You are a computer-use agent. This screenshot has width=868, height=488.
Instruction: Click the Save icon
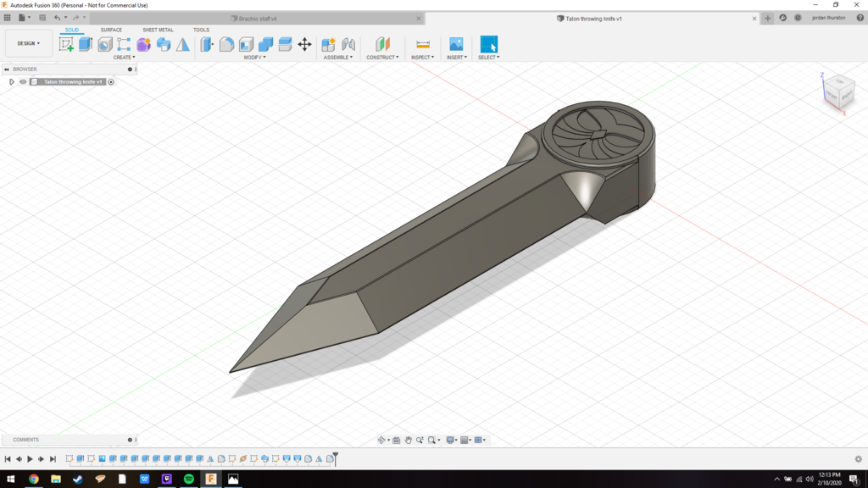tap(42, 18)
